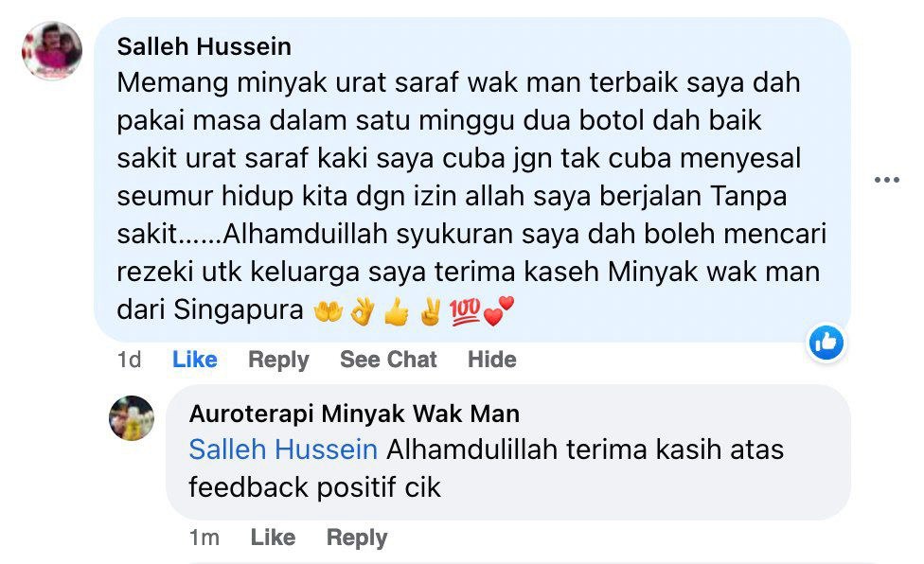924x564 pixels.
Task: Open Auroterapi Minyak Wak Man's profile avatar
Action: 132,418
